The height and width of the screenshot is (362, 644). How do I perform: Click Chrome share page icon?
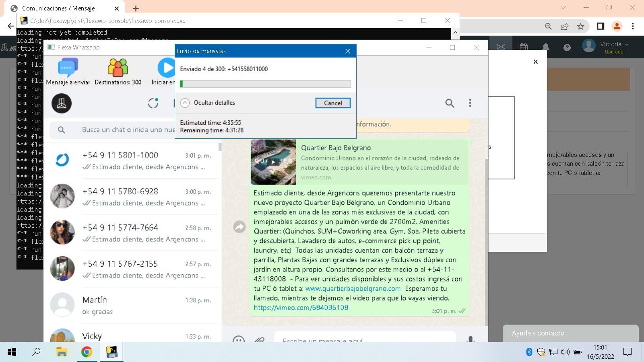(x=564, y=26)
